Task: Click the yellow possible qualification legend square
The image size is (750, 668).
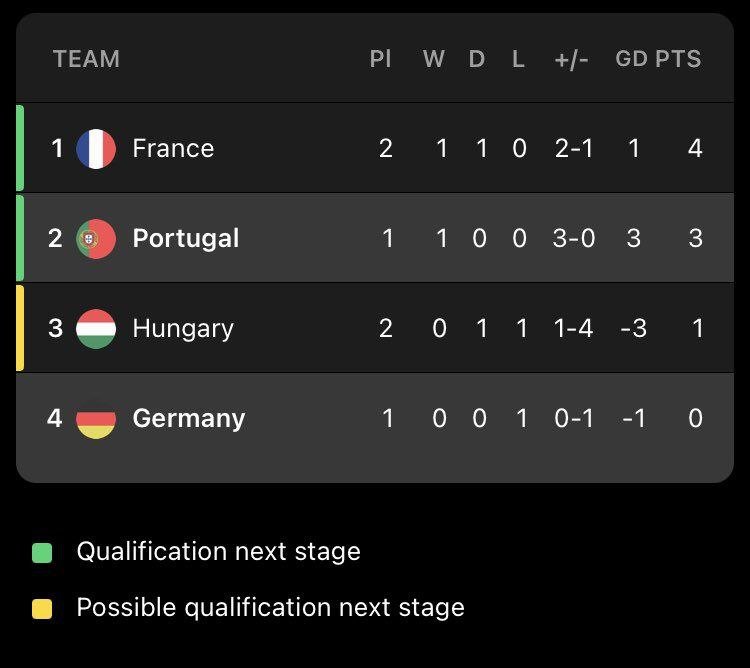Action: click(x=42, y=608)
